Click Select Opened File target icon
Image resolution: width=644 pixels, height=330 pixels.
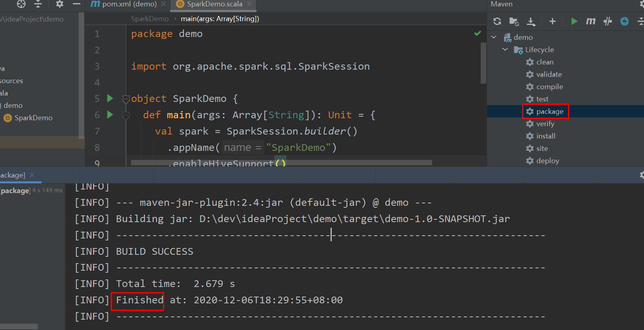pyautogui.click(x=21, y=4)
